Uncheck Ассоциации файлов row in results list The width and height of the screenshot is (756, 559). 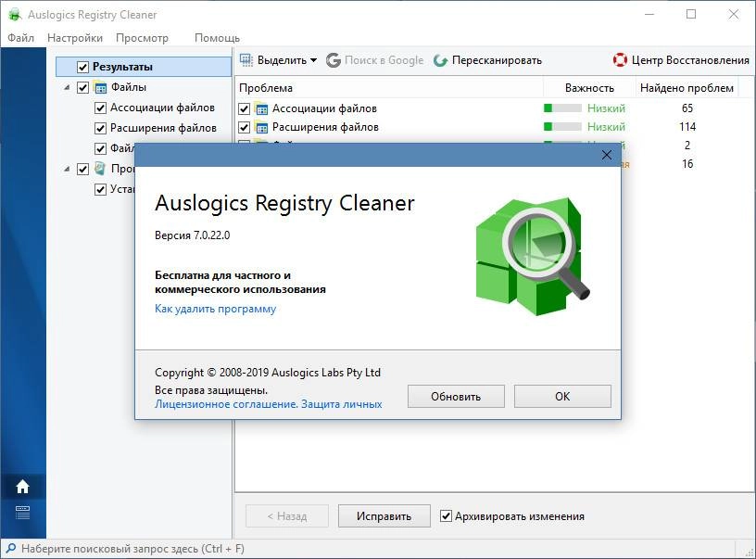tap(245, 108)
